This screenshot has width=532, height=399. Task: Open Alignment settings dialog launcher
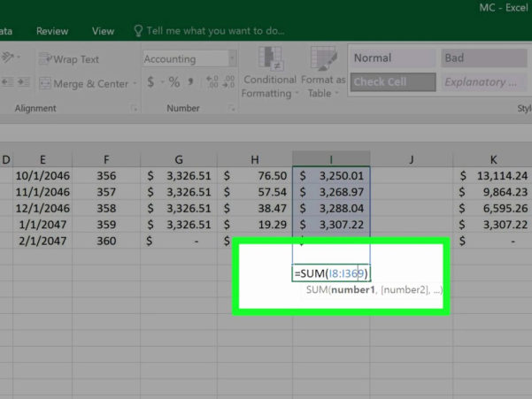click(135, 109)
